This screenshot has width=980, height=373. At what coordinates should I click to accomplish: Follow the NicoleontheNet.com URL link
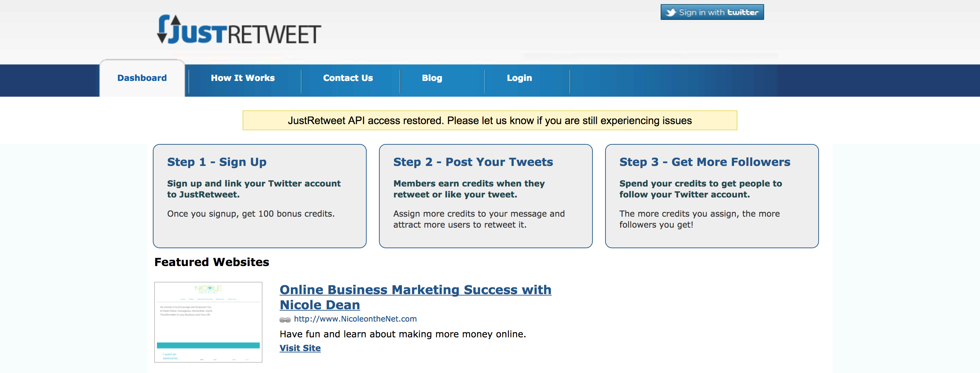pos(355,319)
